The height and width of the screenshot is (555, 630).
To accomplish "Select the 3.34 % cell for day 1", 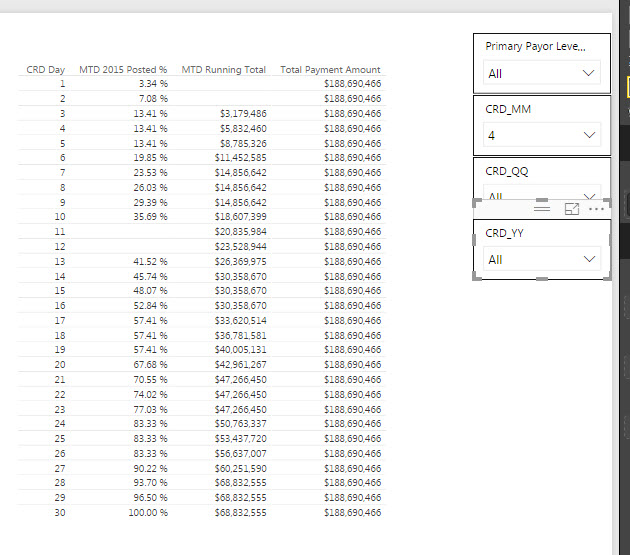I will click(x=153, y=84).
